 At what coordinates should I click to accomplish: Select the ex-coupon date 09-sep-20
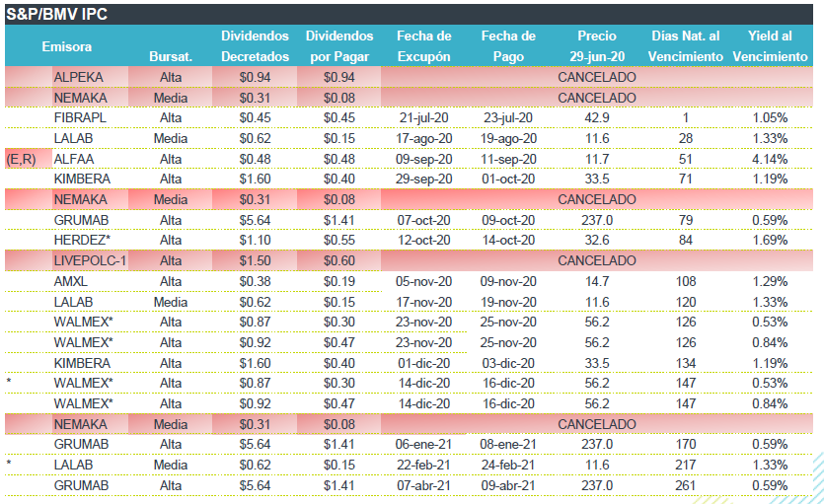click(x=423, y=159)
